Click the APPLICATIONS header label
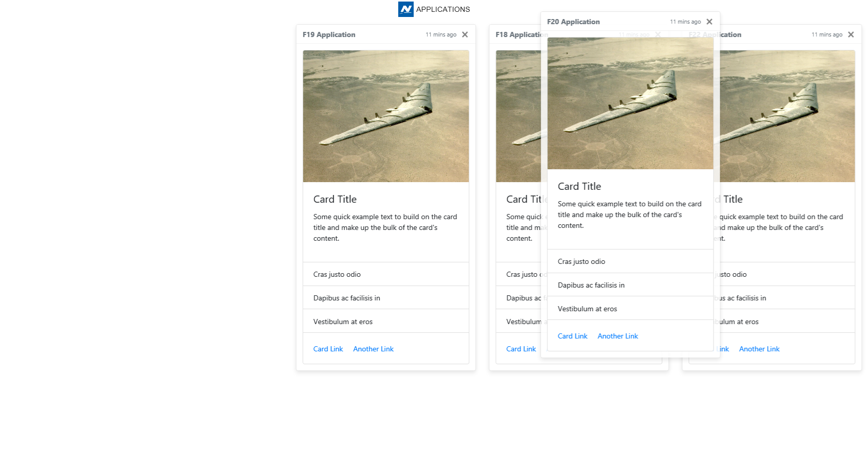The height and width of the screenshot is (463, 868). (443, 9)
